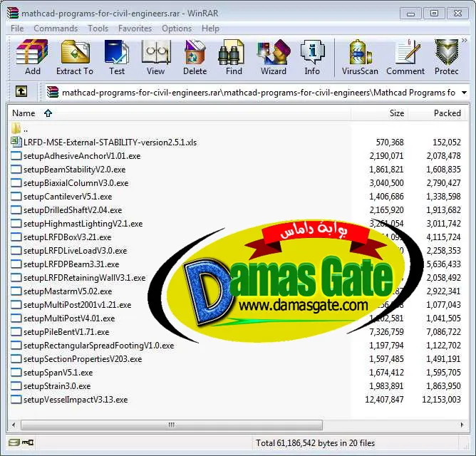This screenshot has width=476, height=456.
Task: Select setupLRFDPBeam3.31.exe
Action: click(71, 264)
